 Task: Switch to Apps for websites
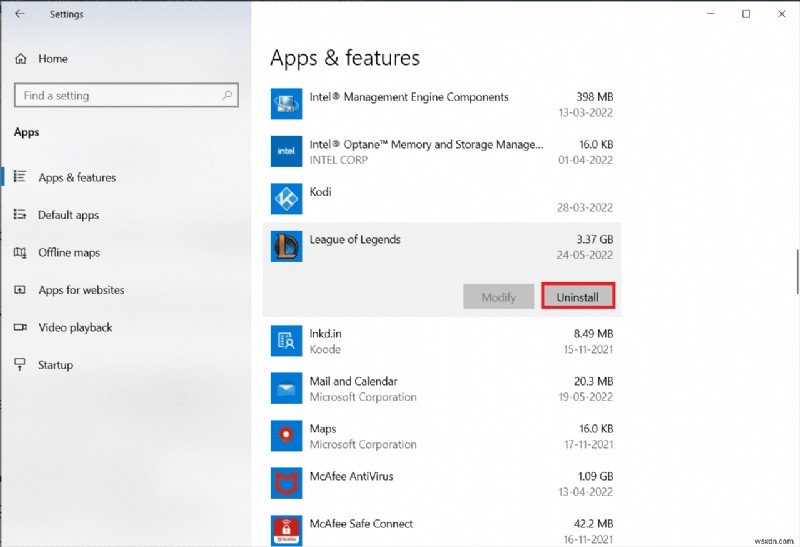point(81,290)
